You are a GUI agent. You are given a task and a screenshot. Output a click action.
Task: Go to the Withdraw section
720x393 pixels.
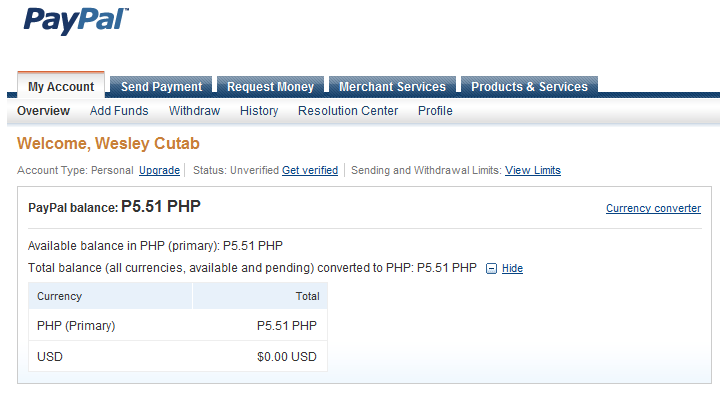tap(194, 111)
